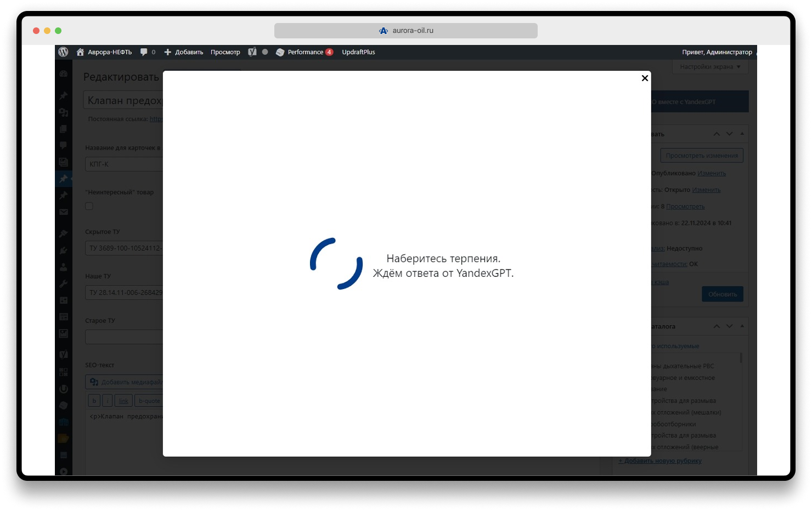Move the catalog categories panel down

[x=729, y=326]
